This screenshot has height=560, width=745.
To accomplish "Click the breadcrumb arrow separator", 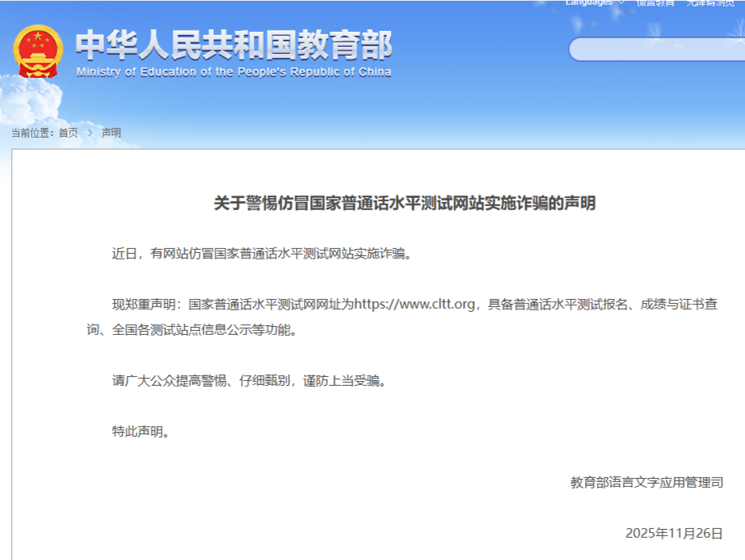I will coord(89,133).
